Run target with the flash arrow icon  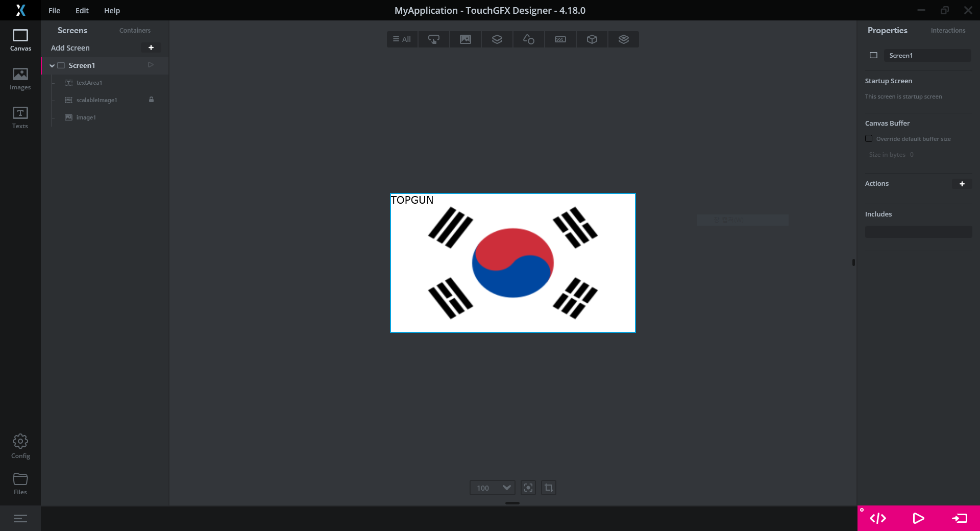pyautogui.click(x=960, y=519)
